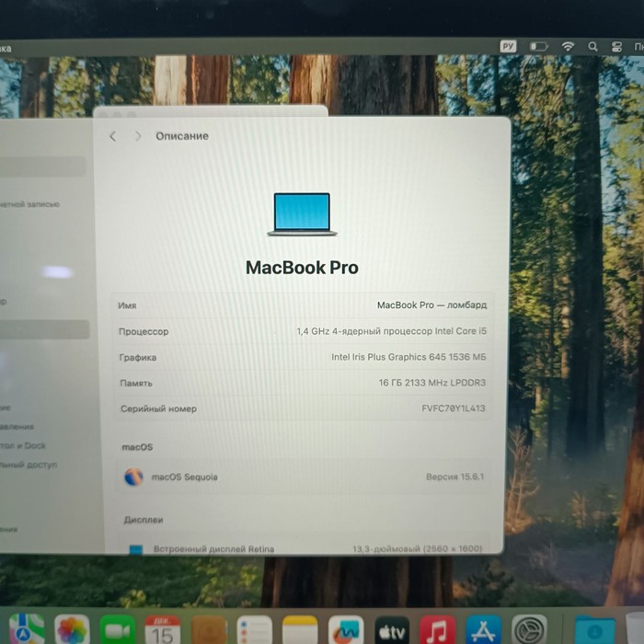
Task: Click the Wi-Fi status icon
Action: click(x=568, y=46)
